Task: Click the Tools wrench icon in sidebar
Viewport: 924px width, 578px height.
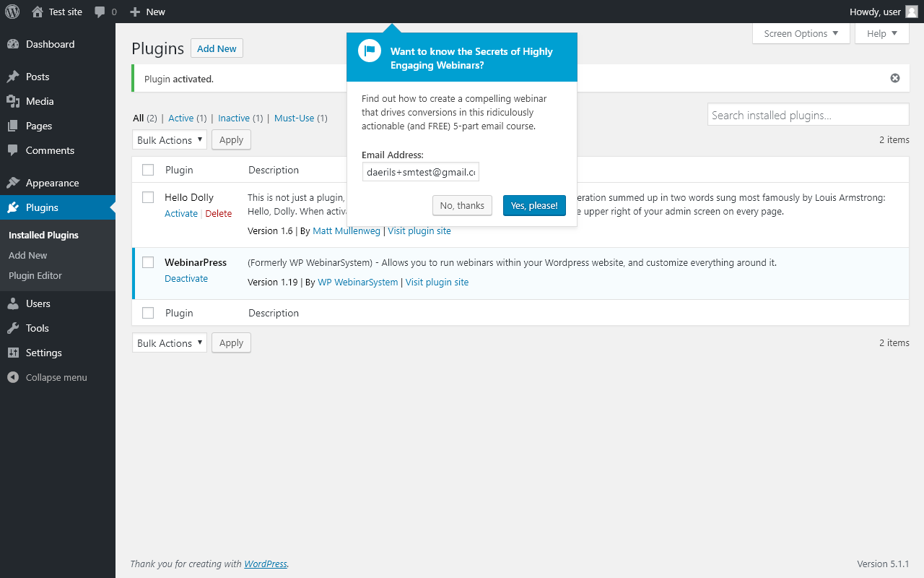Action: coord(13,328)
